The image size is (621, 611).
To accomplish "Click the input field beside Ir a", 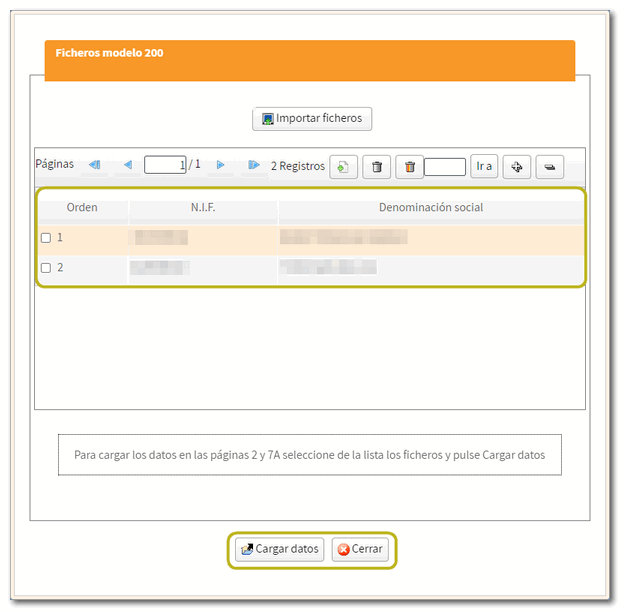I will click(445, 167).
